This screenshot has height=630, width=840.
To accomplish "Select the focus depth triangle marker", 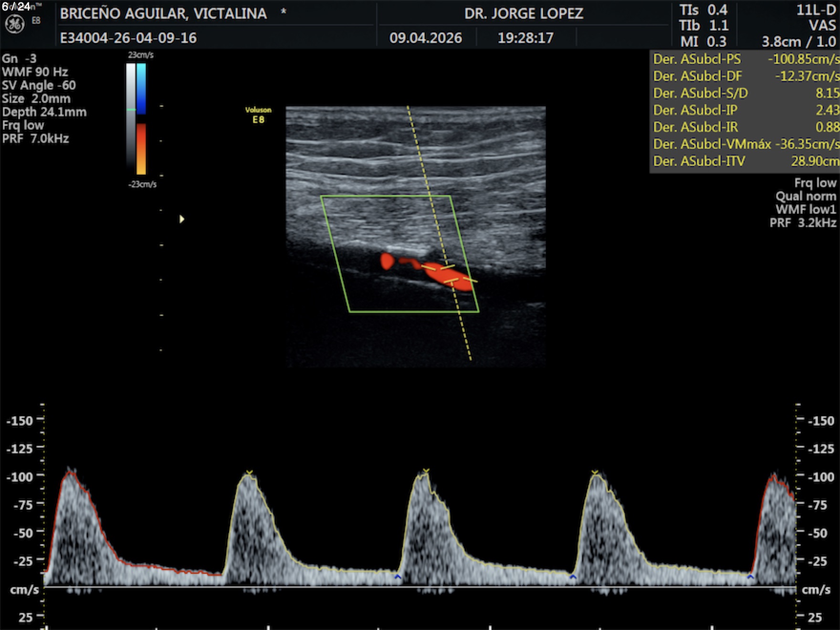I will click(181, 219).
